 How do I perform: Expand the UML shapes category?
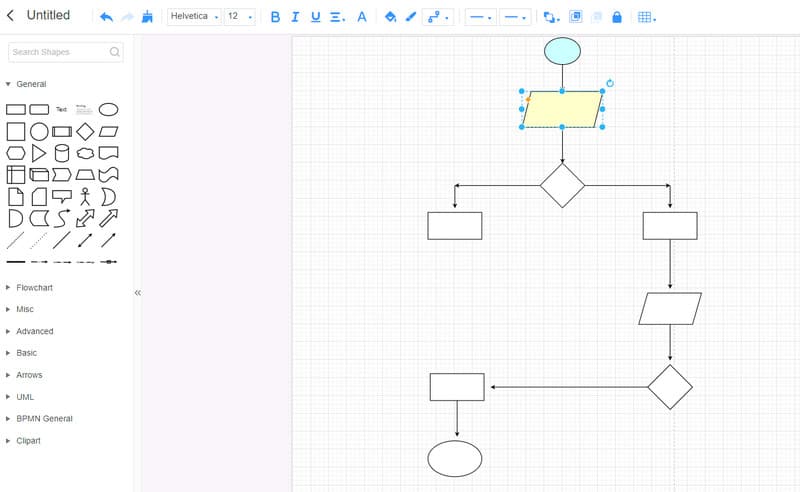[25, 397]
